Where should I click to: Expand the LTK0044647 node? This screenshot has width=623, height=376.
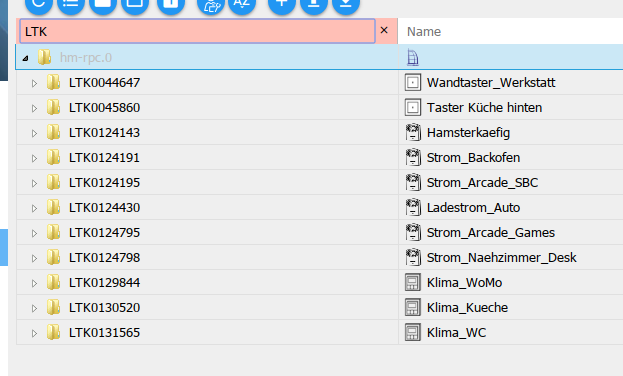pos(34,83)
